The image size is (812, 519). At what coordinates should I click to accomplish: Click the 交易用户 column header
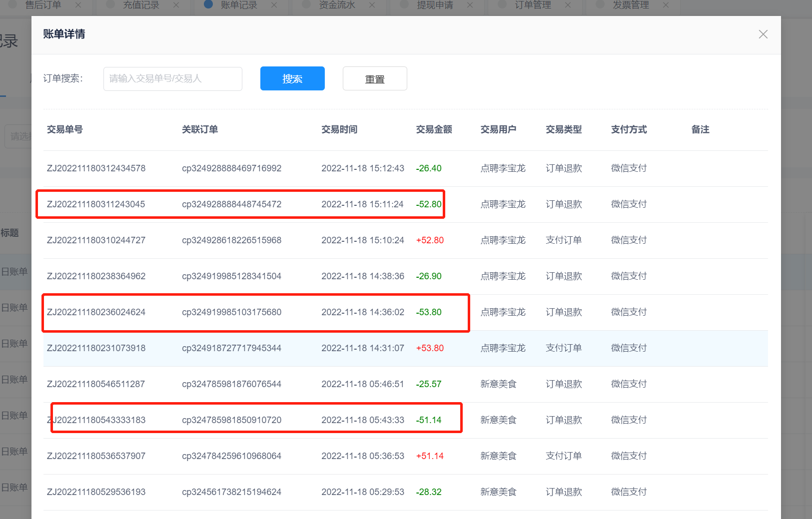pos(499,129)
